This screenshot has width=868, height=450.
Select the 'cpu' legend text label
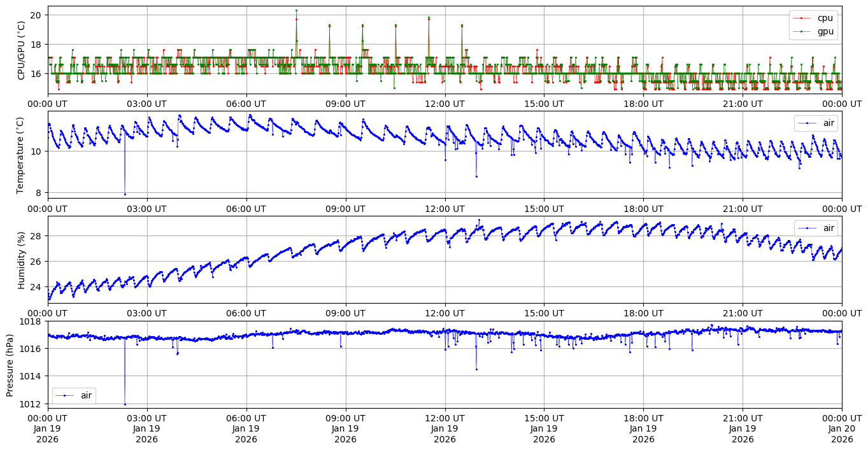825,18
